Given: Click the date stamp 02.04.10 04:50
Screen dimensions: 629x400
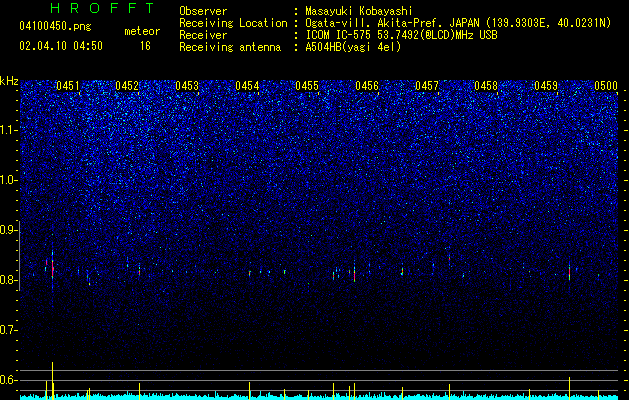Looking at the screenshot, I should [61, 46].
